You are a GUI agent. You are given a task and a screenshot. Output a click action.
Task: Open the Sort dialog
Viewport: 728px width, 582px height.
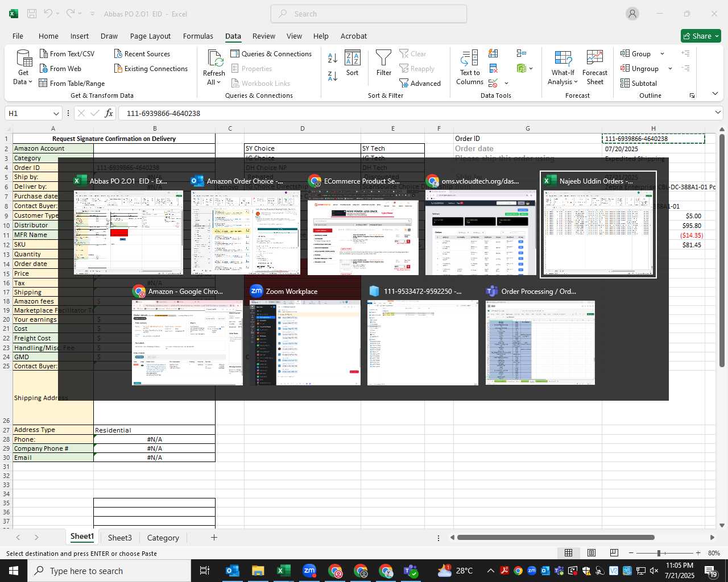353,63
